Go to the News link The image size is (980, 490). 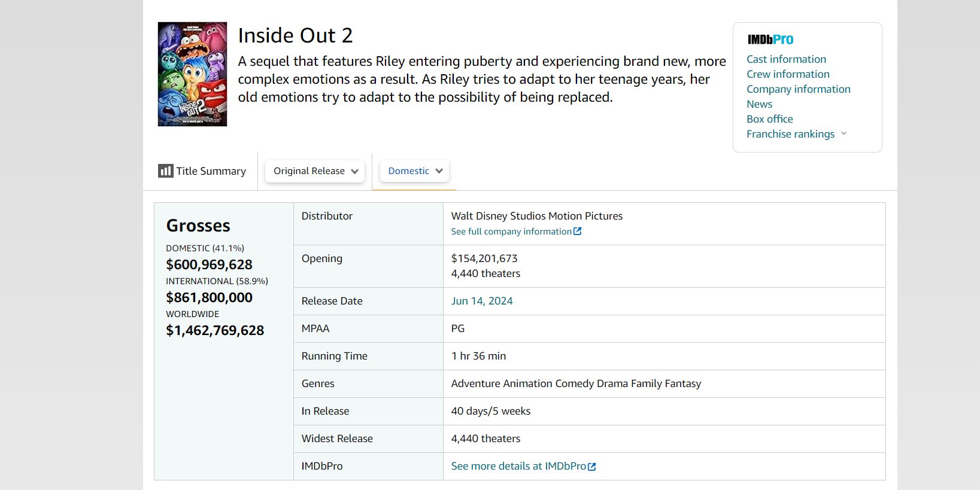tap(759, 104)
